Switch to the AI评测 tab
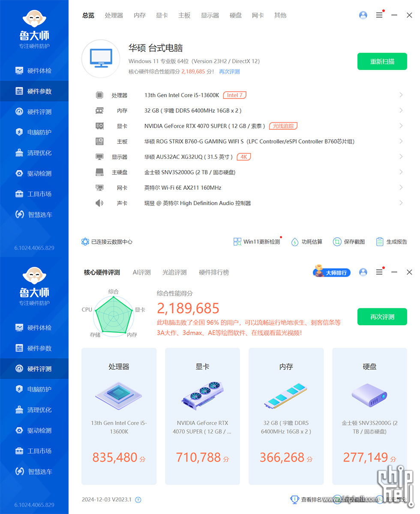Viewport: 420px width, 514px height. click(142, 272)
